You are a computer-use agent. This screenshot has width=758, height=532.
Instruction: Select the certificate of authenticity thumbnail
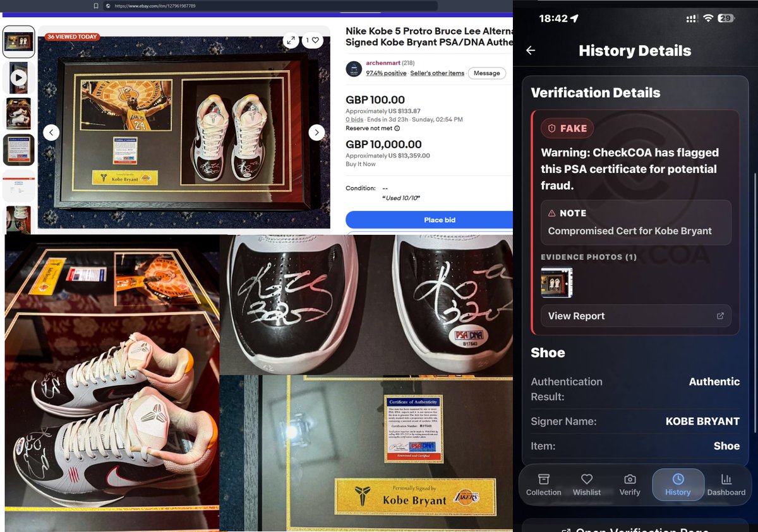pyautogui.click(x=19, y=150)
